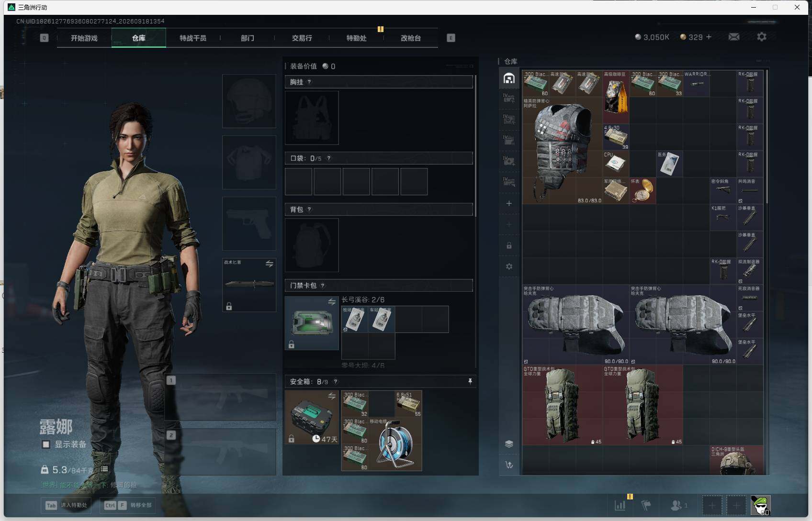Open the main stash home icon
The image size is (812, 521).
pos(509,78)
